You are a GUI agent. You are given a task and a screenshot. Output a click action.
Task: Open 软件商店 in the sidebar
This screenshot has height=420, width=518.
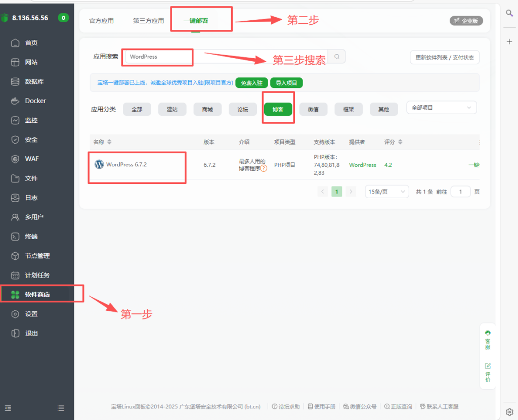coord(37,295)
